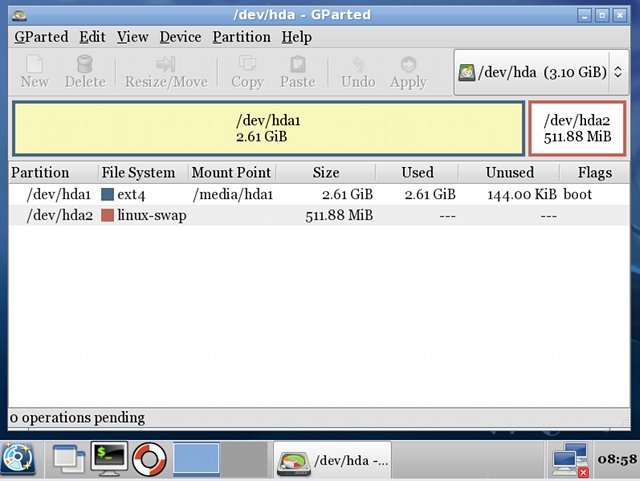Open the View menu
The width and height of the screenshot is (640, 481).
132,37
